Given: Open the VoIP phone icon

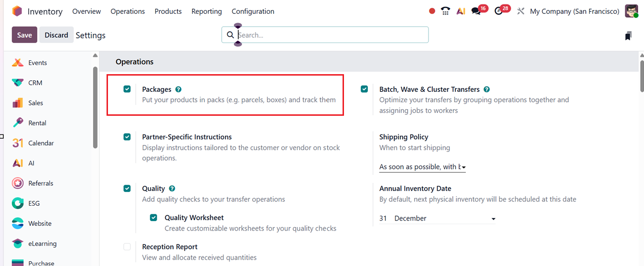Looking at the screenshot, I should 446,11.
